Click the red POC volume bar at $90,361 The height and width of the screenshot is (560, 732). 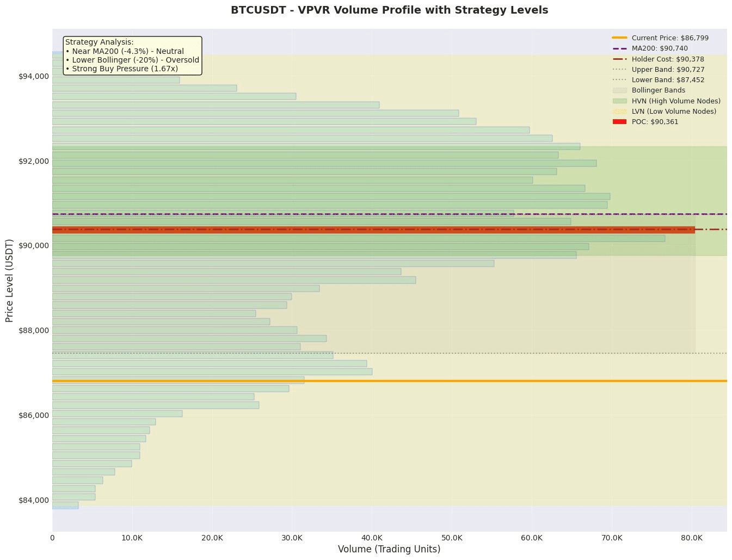tap(373, 230)
